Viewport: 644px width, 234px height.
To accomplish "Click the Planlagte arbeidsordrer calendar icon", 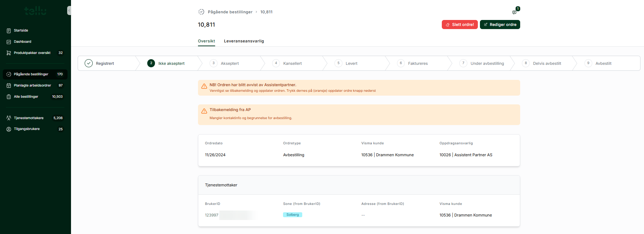I will tap(9, 85).
